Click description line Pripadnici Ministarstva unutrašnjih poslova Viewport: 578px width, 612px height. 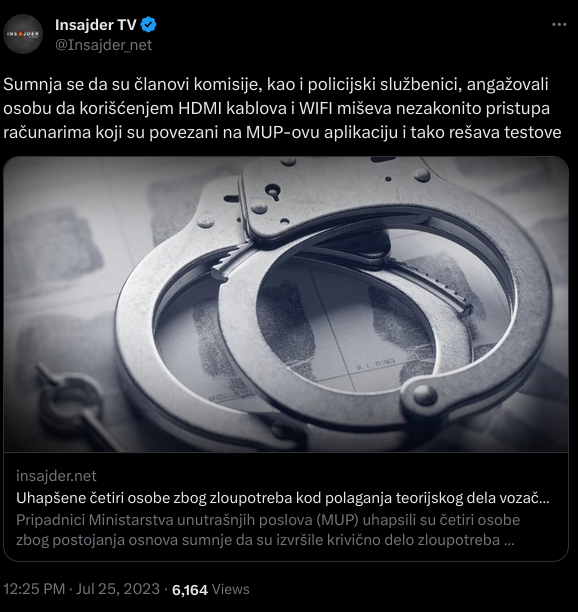tap(268, 520)
